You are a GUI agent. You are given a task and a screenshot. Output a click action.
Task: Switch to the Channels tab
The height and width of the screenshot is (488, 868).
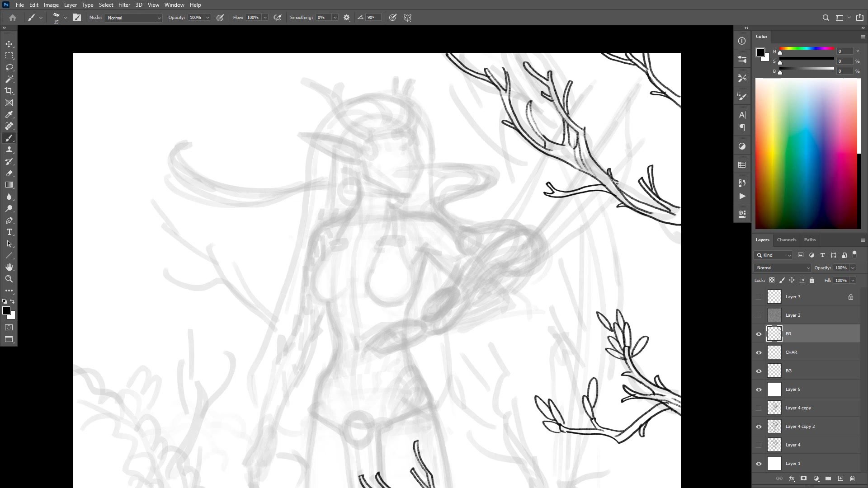(786, 240)
